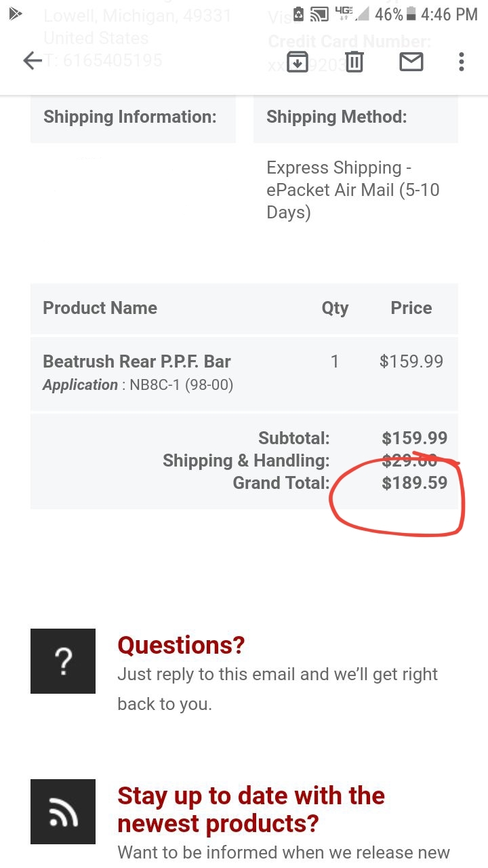This screenshot has width=488, height=868.
Task: Tap the cast icon in status bar
Action: (319, 14)
